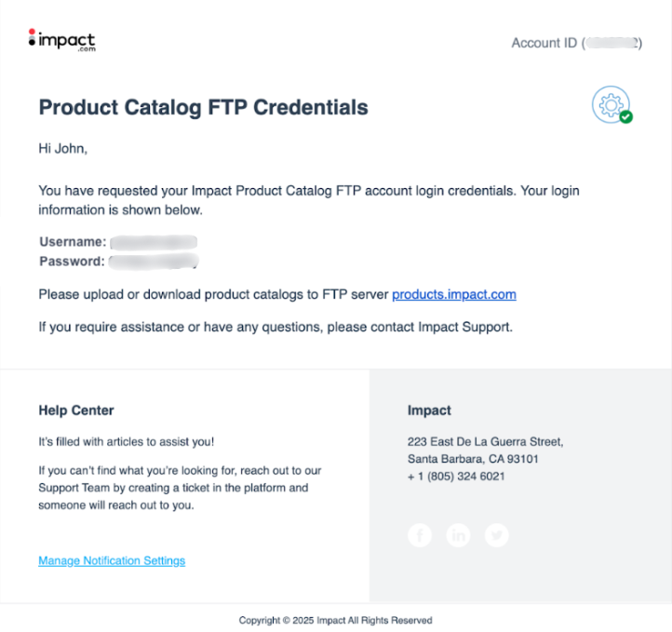Screen dimensions: 672x632
Task: Click the Help Center heading
Action: [x=76, y=410]
